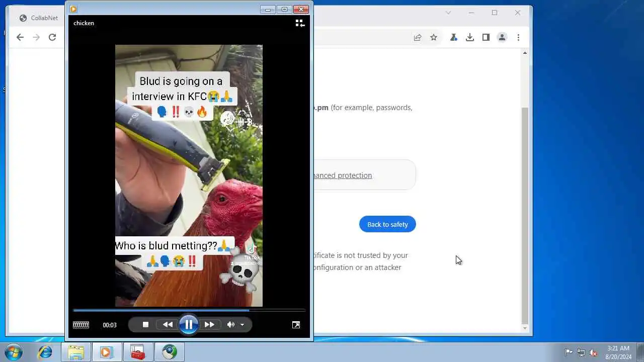Viewport: 644px width, 362px height.
Task: Go forward in Chrome browser
Action: (x=36, y=37)
